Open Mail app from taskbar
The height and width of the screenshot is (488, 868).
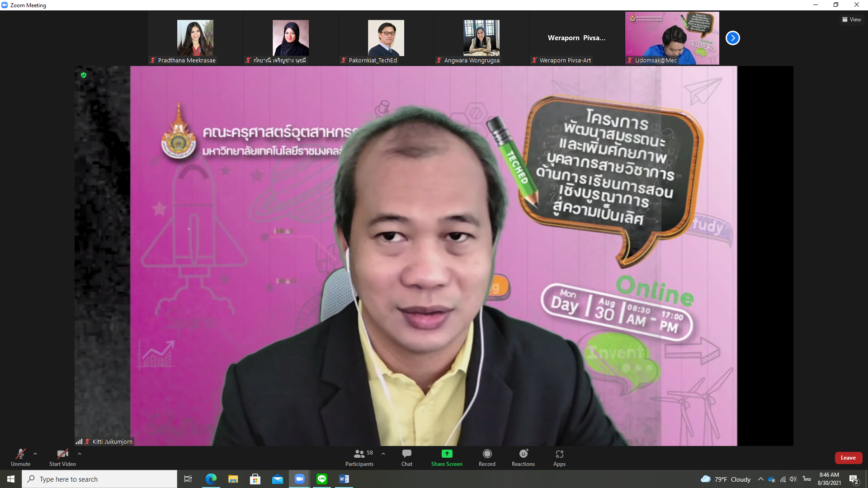click(x=277, y=479)
